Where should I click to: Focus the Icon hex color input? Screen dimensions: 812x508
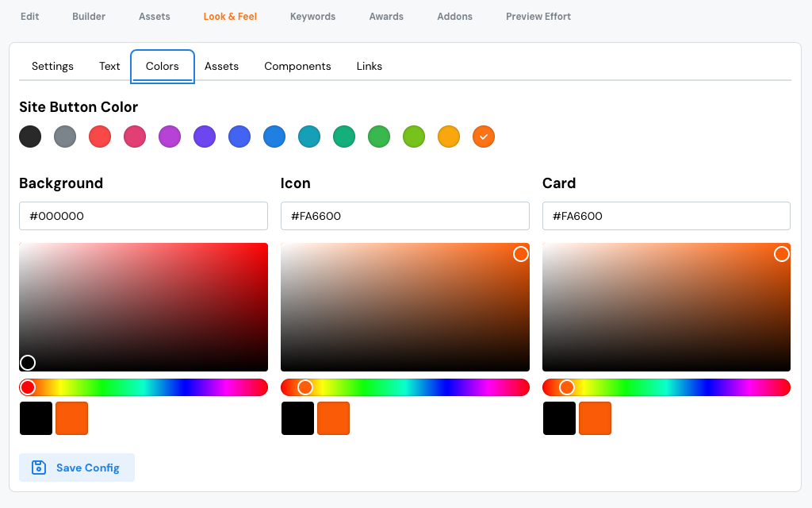click(404, 216)
